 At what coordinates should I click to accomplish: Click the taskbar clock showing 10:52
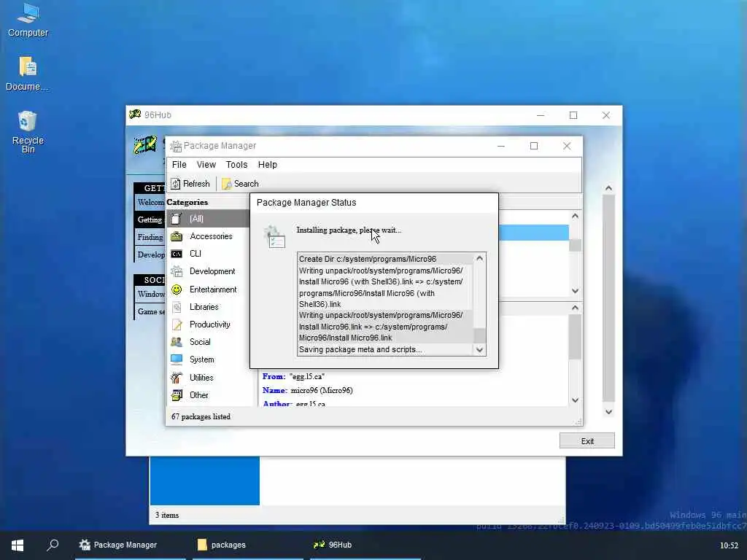pos(729,545)
